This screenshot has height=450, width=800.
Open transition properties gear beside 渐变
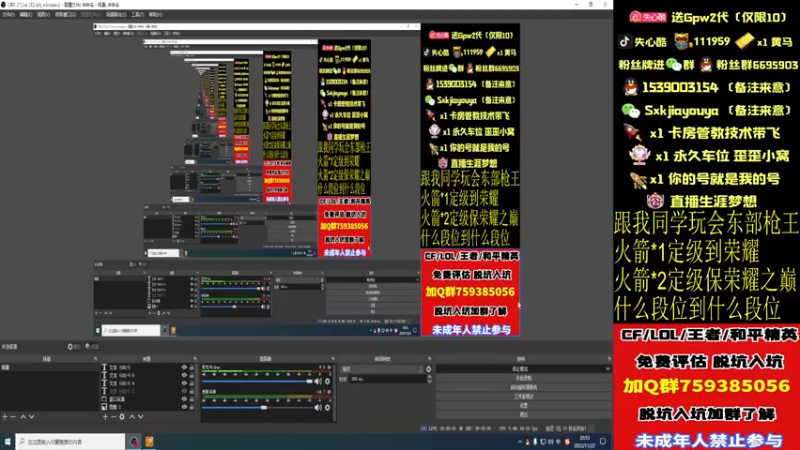(x=429, y=369)
